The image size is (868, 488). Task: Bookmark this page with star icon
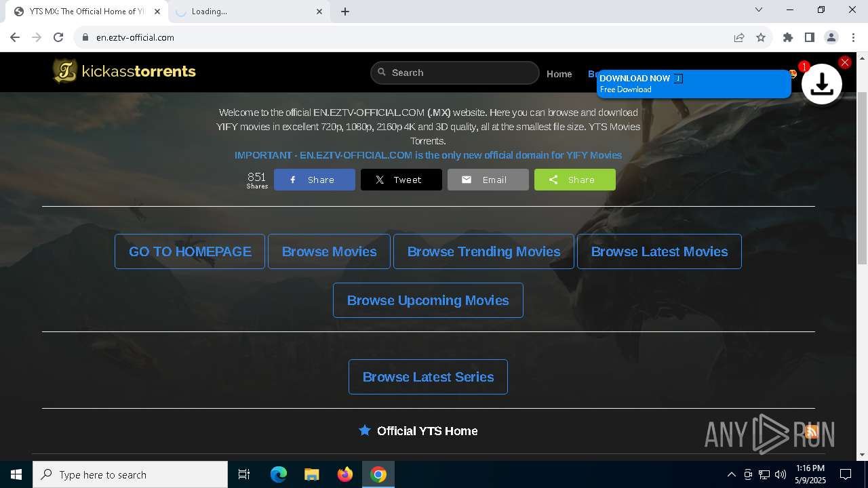761,37
